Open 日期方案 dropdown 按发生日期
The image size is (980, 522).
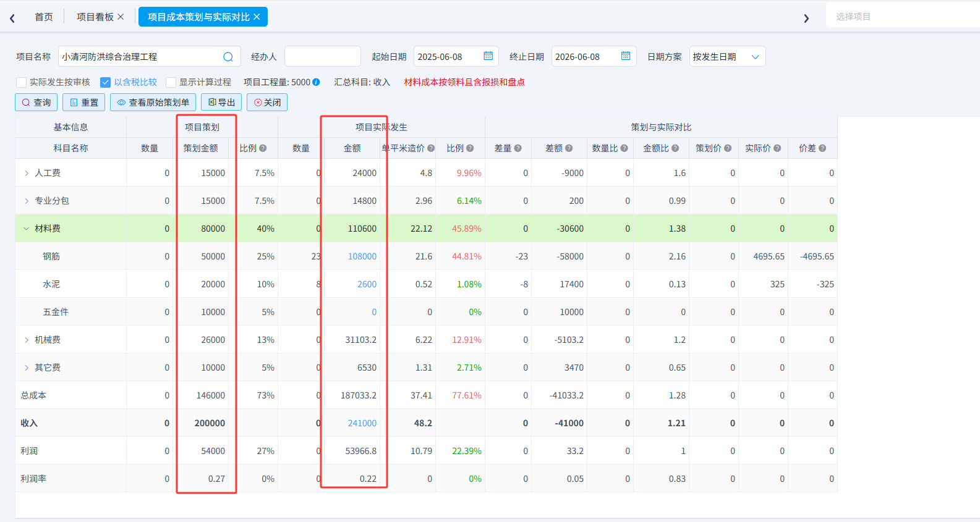pyautogui.click(x=727, y=56)
